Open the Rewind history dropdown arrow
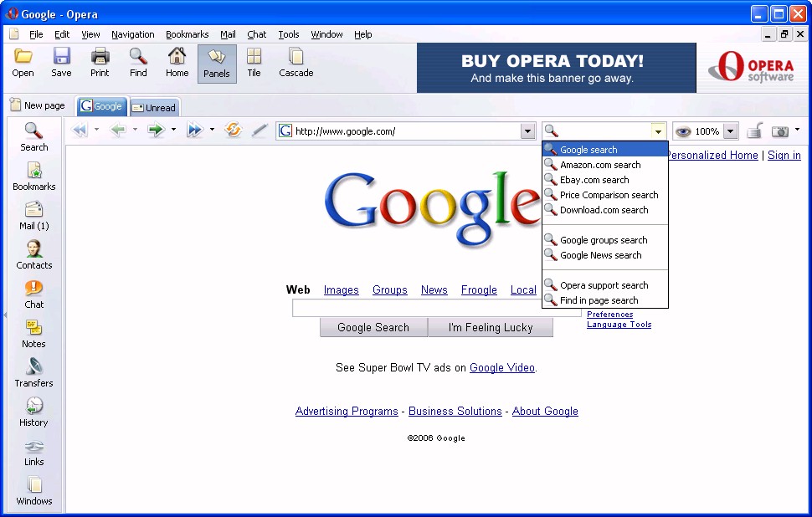 pyautogui.click(x=96, y=130)
